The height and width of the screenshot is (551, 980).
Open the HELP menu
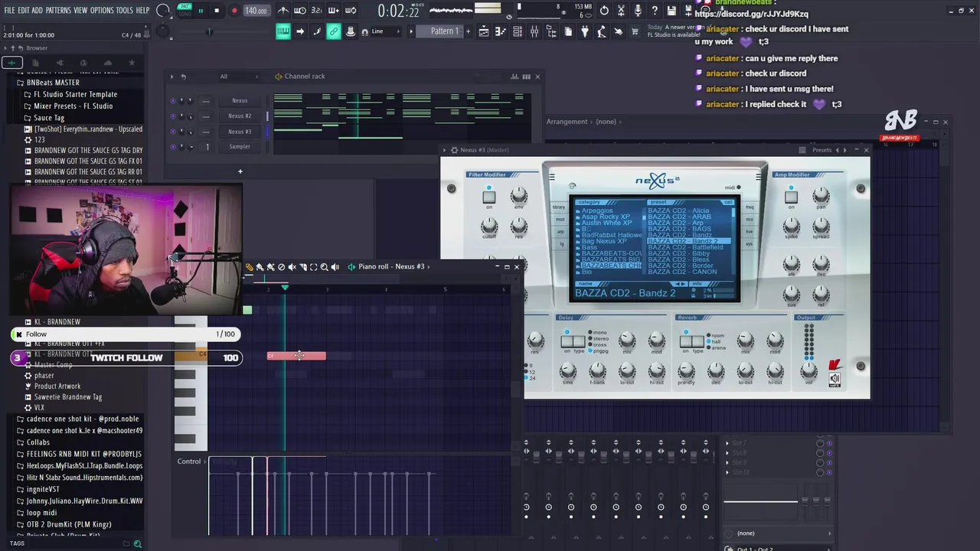coord(142,11)
